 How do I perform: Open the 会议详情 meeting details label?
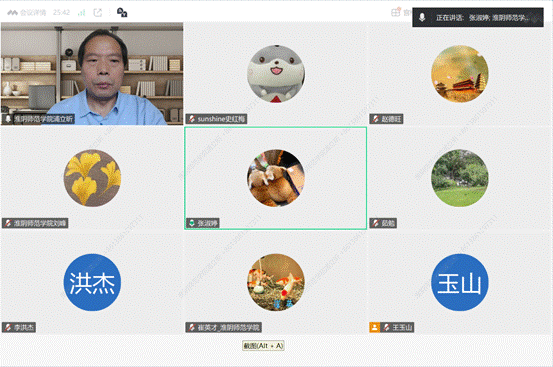coord(33,13)
